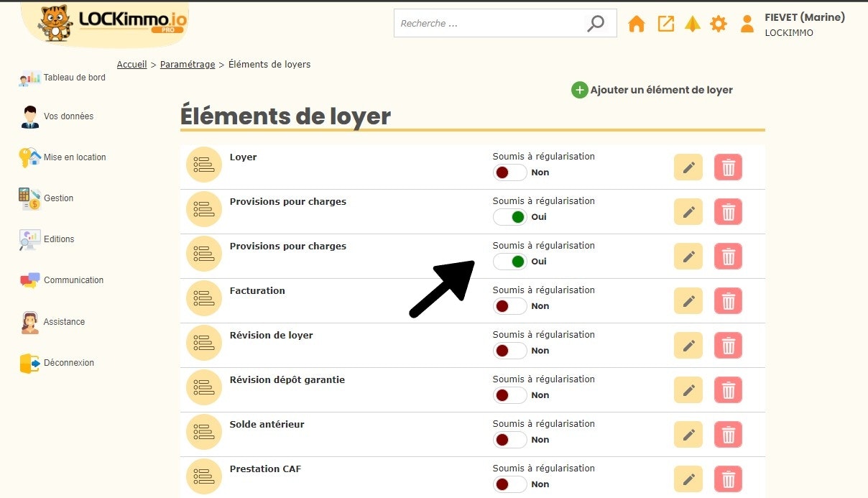868x498 pixels.
Task: Click the Facturation row title
Action: click(x=257, y=291)
